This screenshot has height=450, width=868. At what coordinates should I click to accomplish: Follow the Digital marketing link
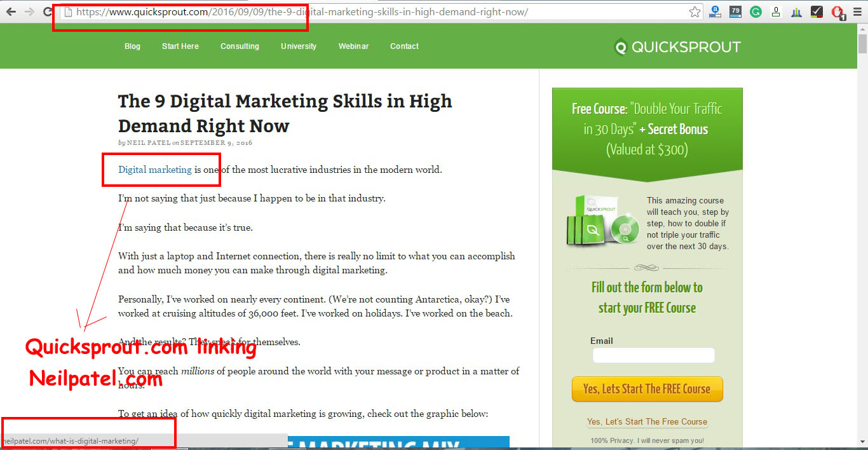(x=155, y=170)
